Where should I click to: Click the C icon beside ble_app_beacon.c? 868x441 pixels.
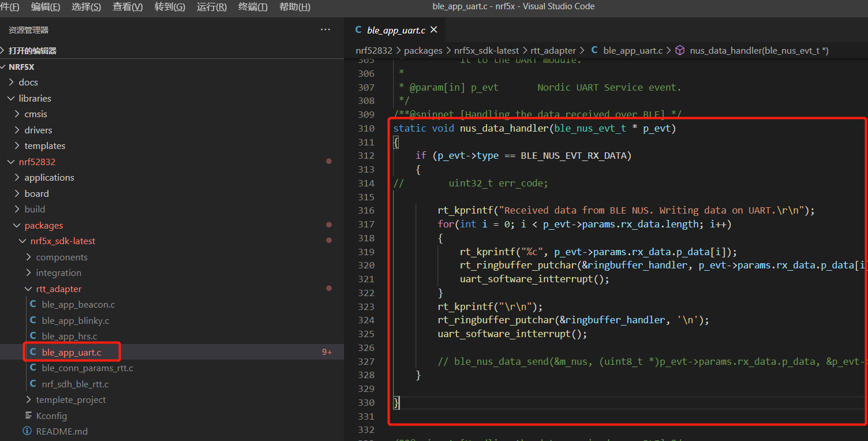pos(33,305)
